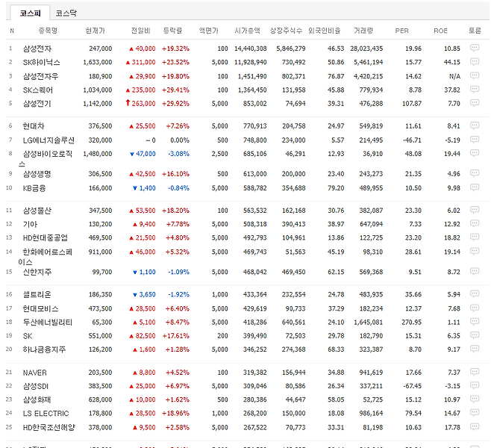The width and height of the screenshot is (491, 448).
Task: Open the HD현대중공업 stock link
Action: tap(45, 237)
